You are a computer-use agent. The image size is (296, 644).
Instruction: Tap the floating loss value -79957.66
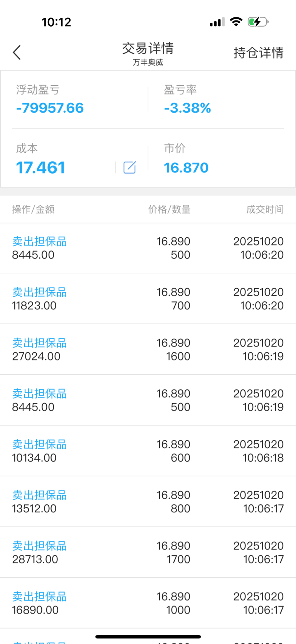coord(50,108)
